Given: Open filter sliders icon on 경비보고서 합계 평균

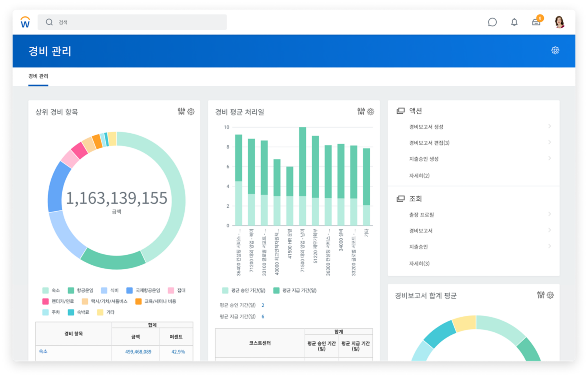Looking at the screenshot, I should pyautogui.click(x=541, y=295).
